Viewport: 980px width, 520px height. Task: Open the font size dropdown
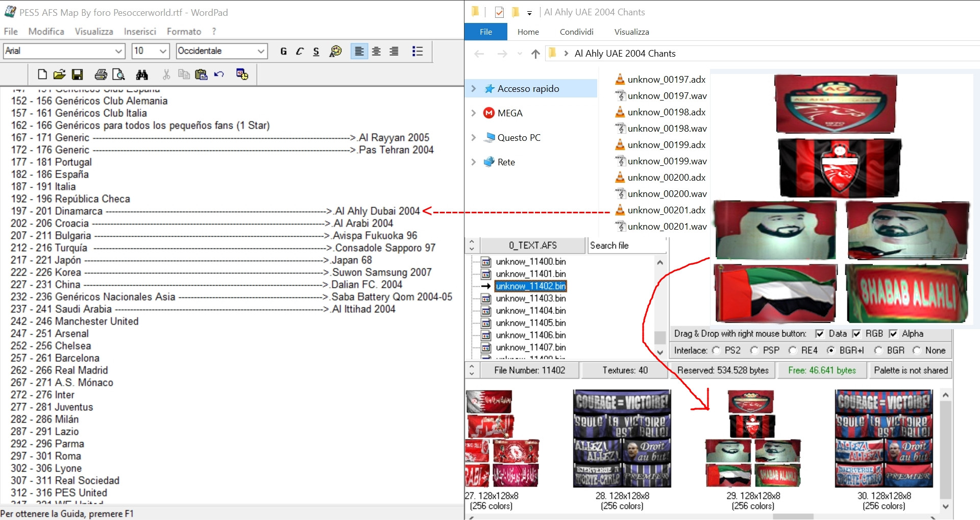tap(163, 51)
